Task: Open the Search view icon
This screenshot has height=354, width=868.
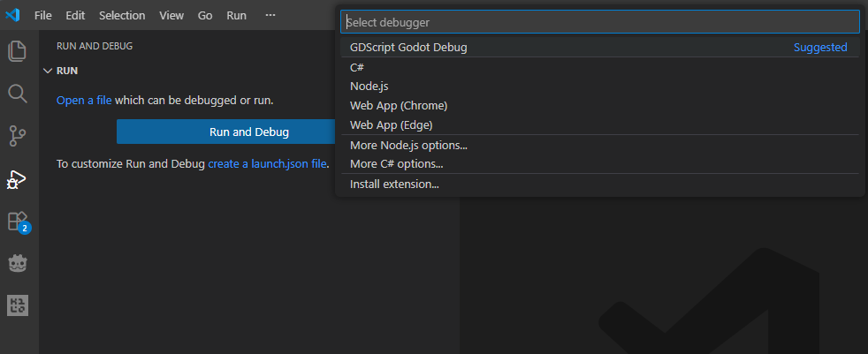Action: [18, 94]
